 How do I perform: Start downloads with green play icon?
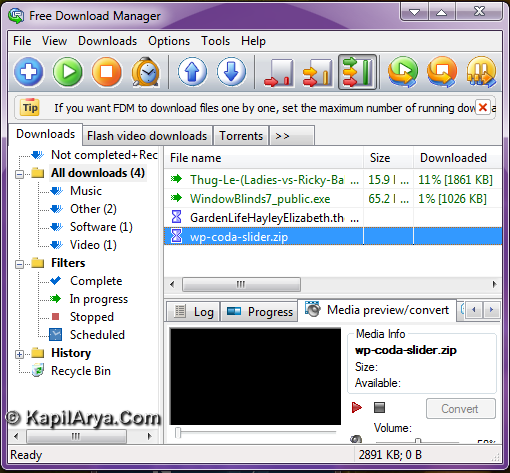tap(68, 72)
